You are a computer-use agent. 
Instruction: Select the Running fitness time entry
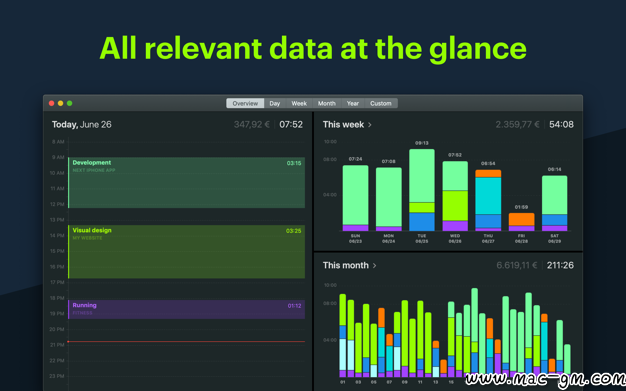[x=186, y=310]
